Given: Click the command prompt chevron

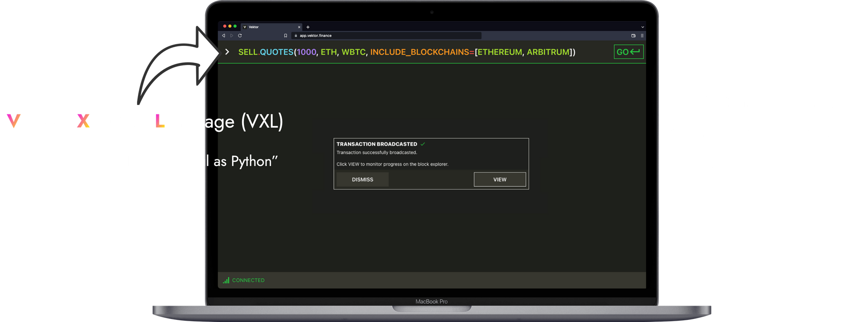Looking at the screenshot, I should point(227,52).
